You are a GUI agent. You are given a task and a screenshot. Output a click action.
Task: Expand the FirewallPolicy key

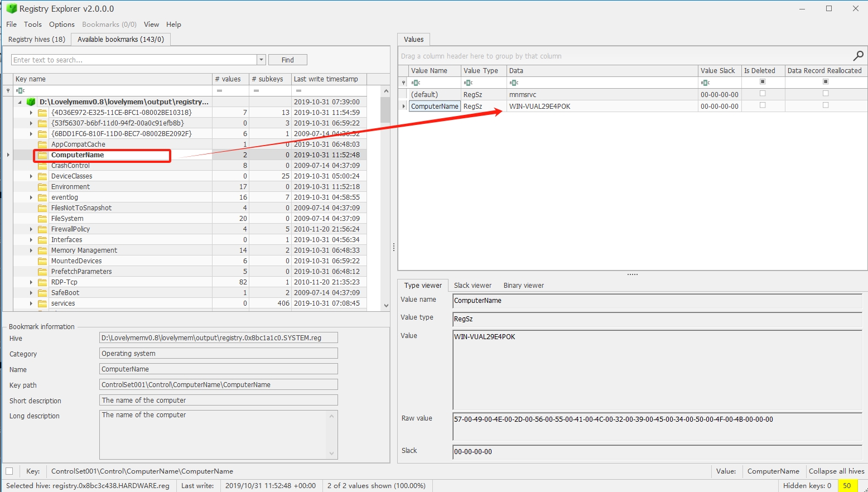pyautogui.click(x=31, y=229)
